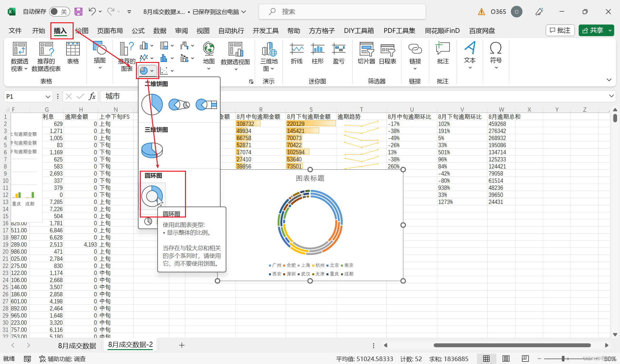This screenshot has height=364, width=620.
Task: Click the statistical histogram chart icon
Action: click(164, 58)
